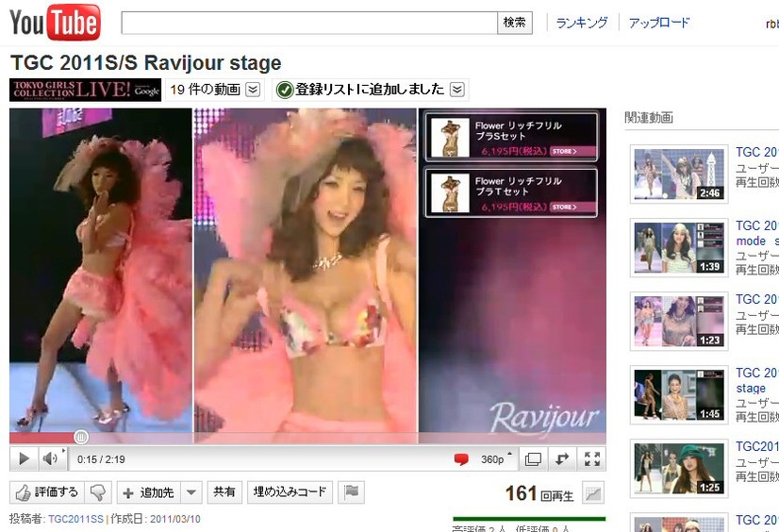Click the green subscribed checkmark icon
779x532 pixels.
[x=285, y=90]
